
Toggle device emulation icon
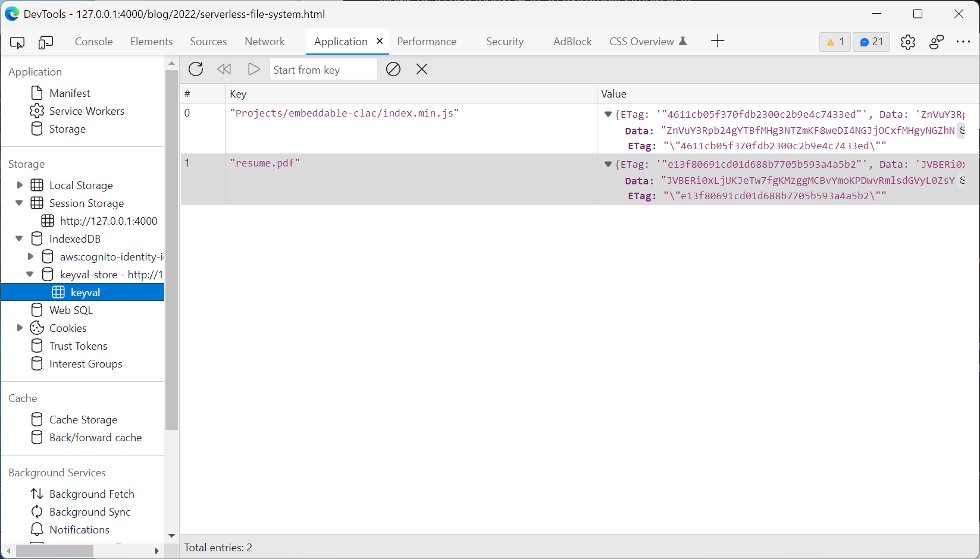click(46, 42)
